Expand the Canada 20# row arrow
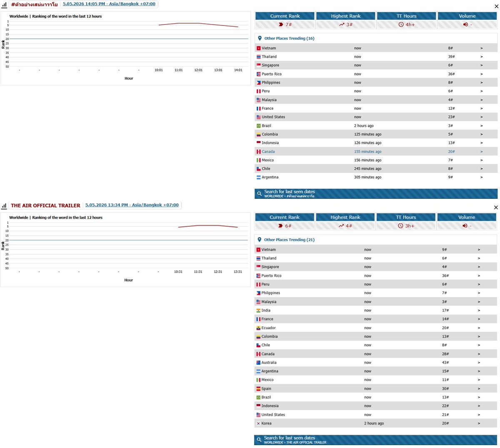500x448 pixels. pyautogui.click(x=482, y=152)
